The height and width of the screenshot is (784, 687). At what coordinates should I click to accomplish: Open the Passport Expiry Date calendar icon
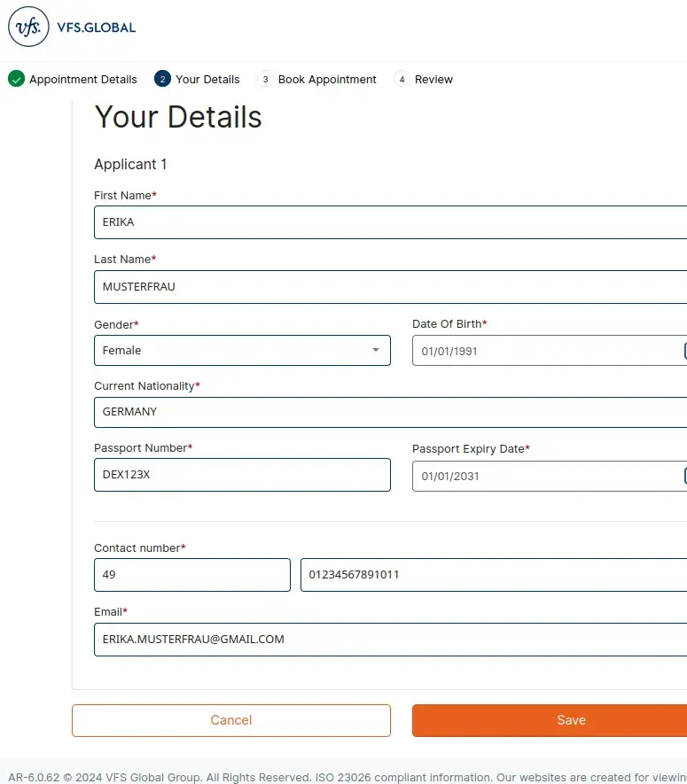tap(684, 476)
